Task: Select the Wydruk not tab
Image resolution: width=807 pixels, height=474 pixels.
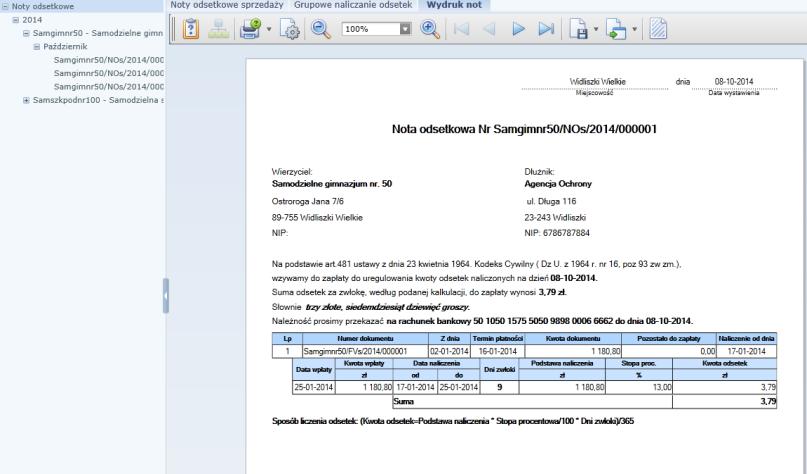Action: click(x=454, y=5)
